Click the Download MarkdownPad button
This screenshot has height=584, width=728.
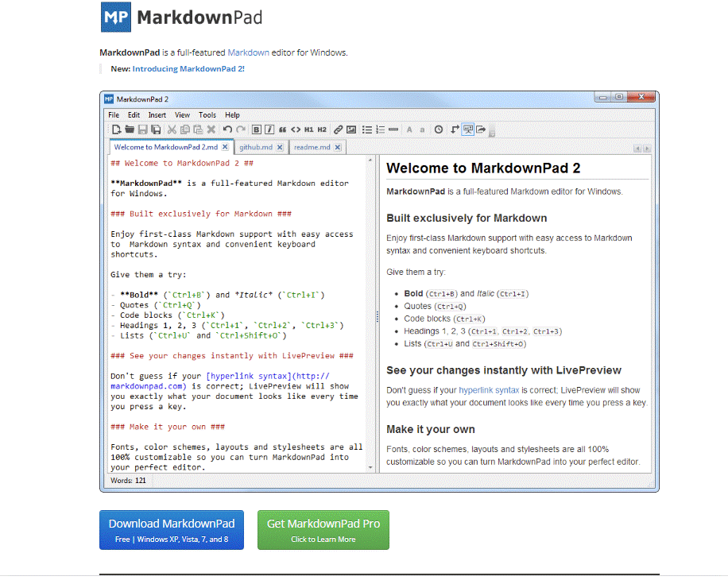pyautogui.click(x=172, y=530)
